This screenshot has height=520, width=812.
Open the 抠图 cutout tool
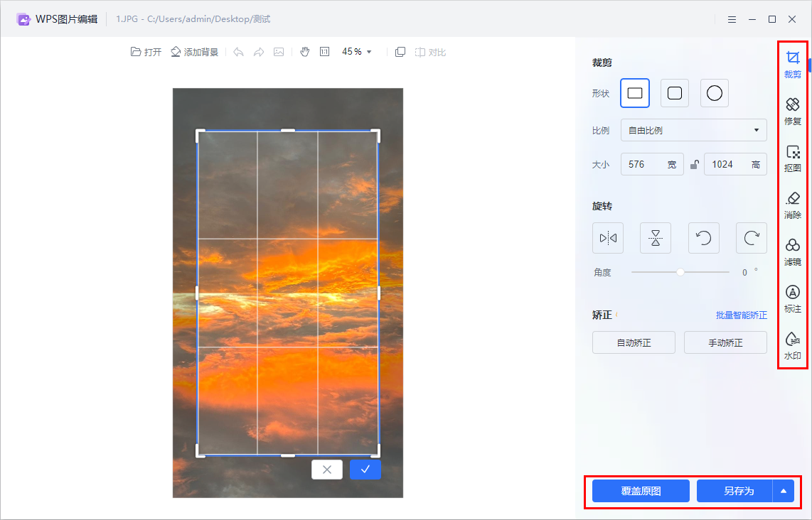click(792, 158)
